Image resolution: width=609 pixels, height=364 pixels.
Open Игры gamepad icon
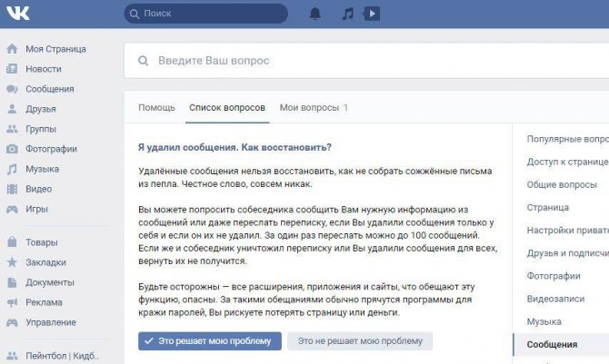click(12, 209)
